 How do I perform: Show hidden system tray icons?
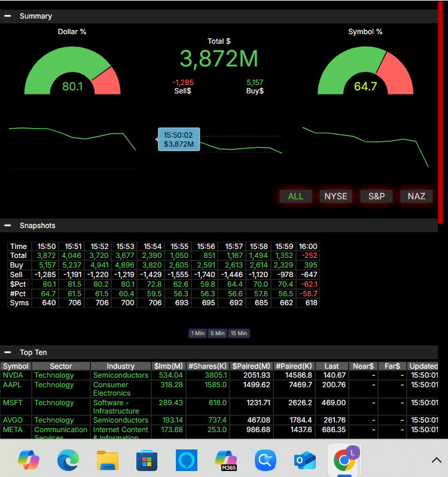(x=437, y=460)
